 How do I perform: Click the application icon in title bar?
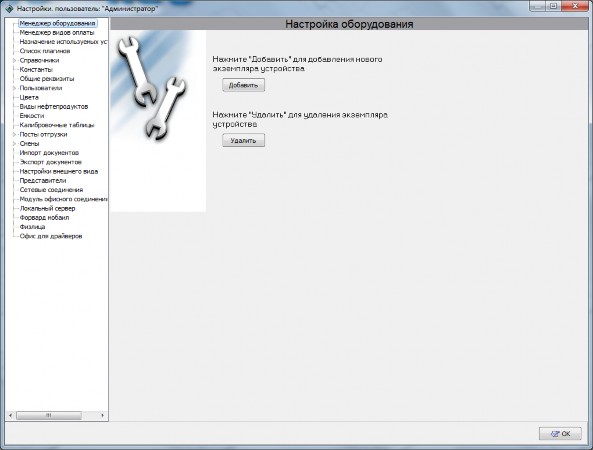tap(9, 8)
